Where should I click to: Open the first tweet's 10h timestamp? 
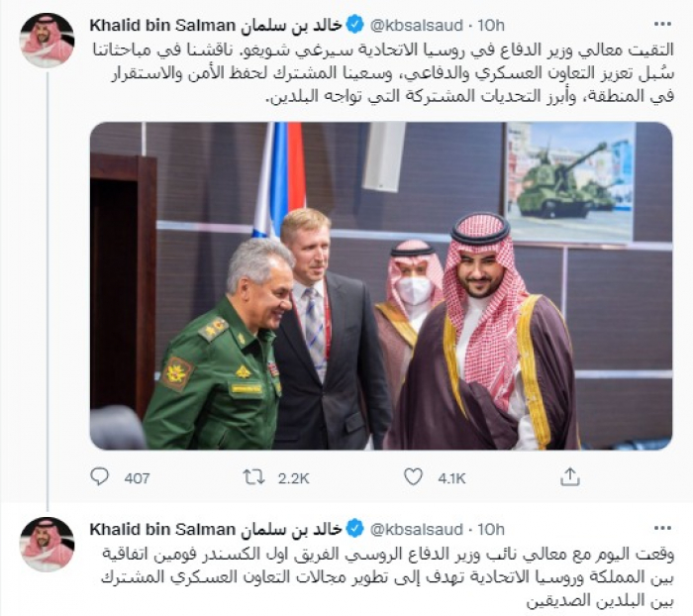tap(491, 23)
